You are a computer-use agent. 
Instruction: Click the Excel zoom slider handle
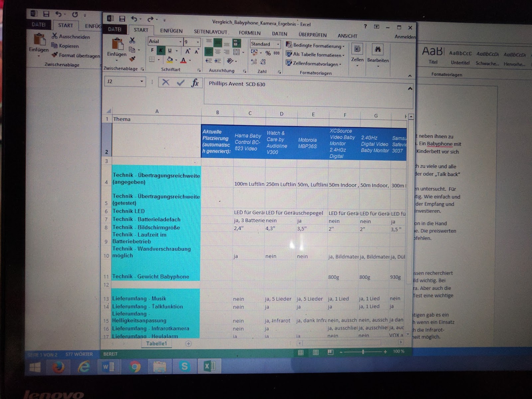[363, 351]
